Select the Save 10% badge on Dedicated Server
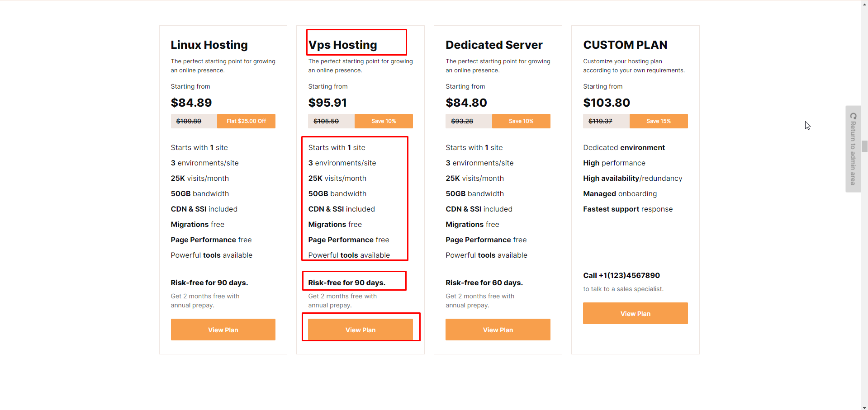The height and width of the screenshot is (410, 868). coord(521,121)
